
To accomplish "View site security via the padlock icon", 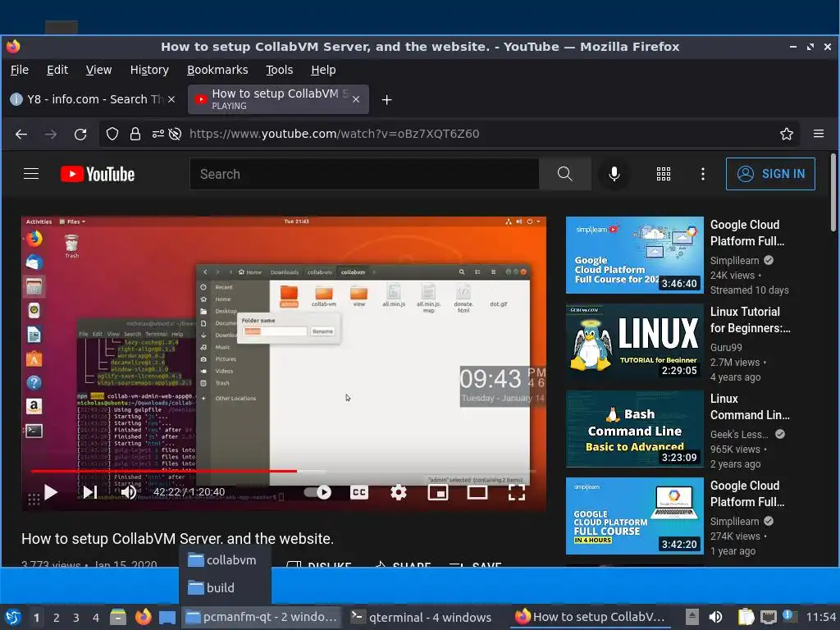I will click(x=135, y=134).
